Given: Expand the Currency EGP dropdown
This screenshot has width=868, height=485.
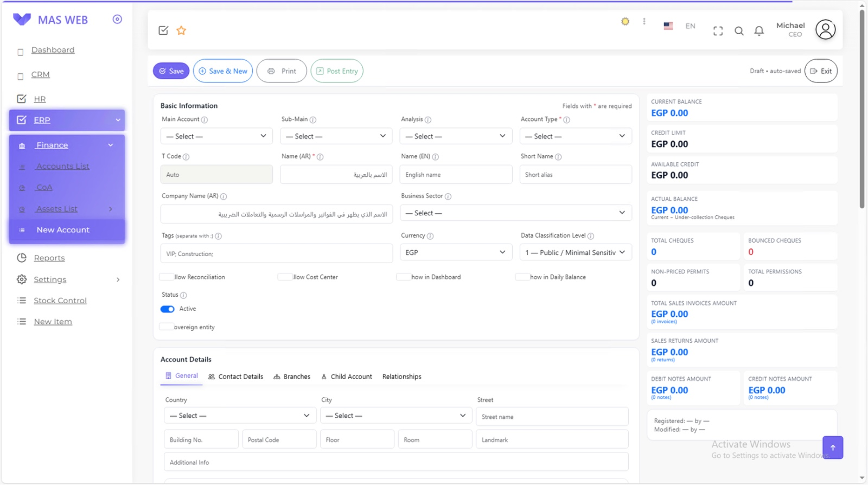Looking at the screenshot, I should [x=456, y=253].
